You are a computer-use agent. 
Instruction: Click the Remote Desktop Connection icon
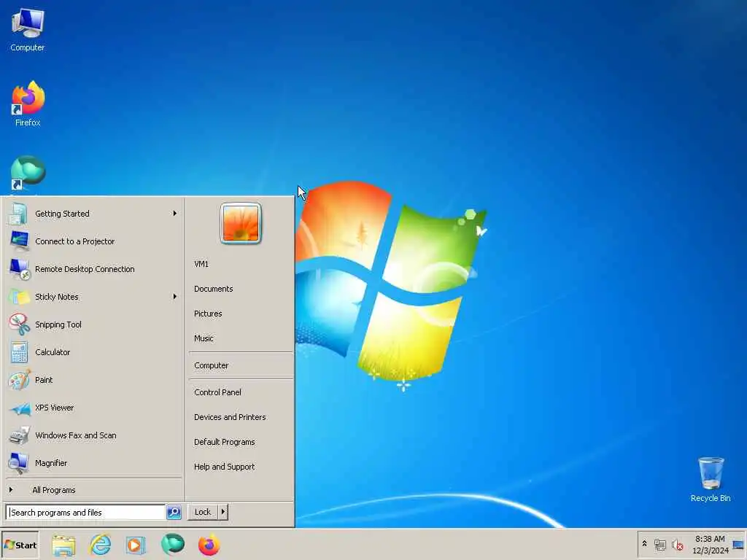19,269
